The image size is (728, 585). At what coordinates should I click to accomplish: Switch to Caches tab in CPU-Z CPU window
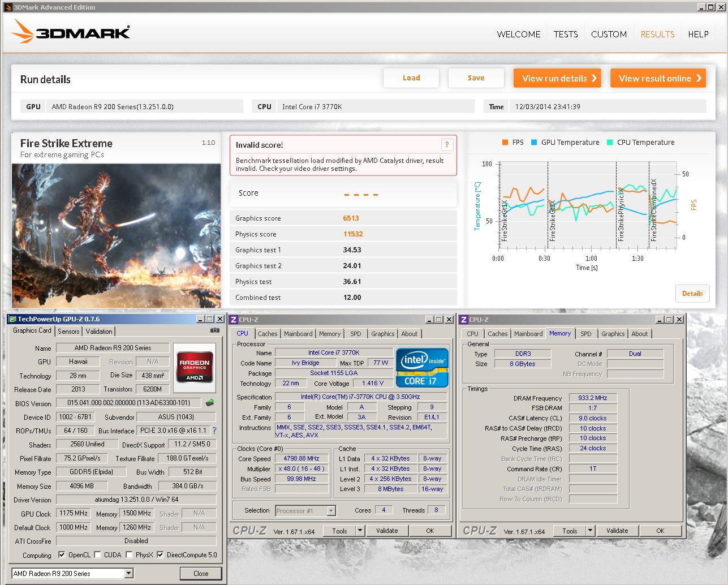point(268,334)
